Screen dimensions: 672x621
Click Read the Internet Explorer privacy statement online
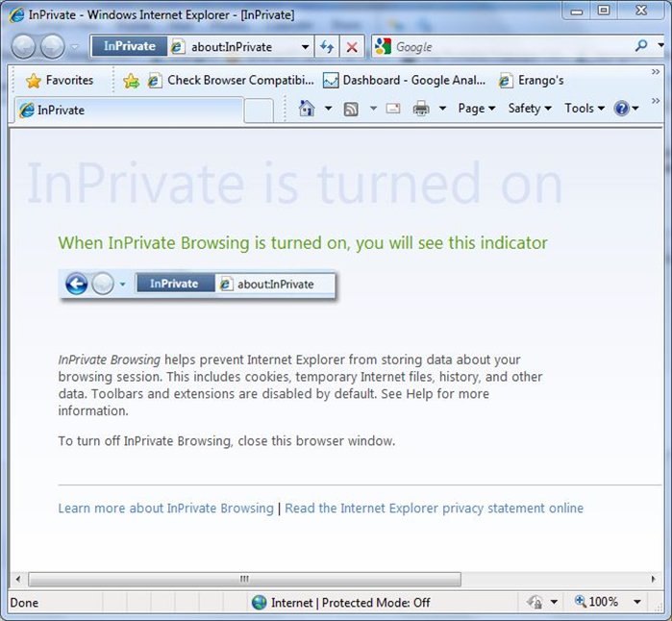point(435,509)
